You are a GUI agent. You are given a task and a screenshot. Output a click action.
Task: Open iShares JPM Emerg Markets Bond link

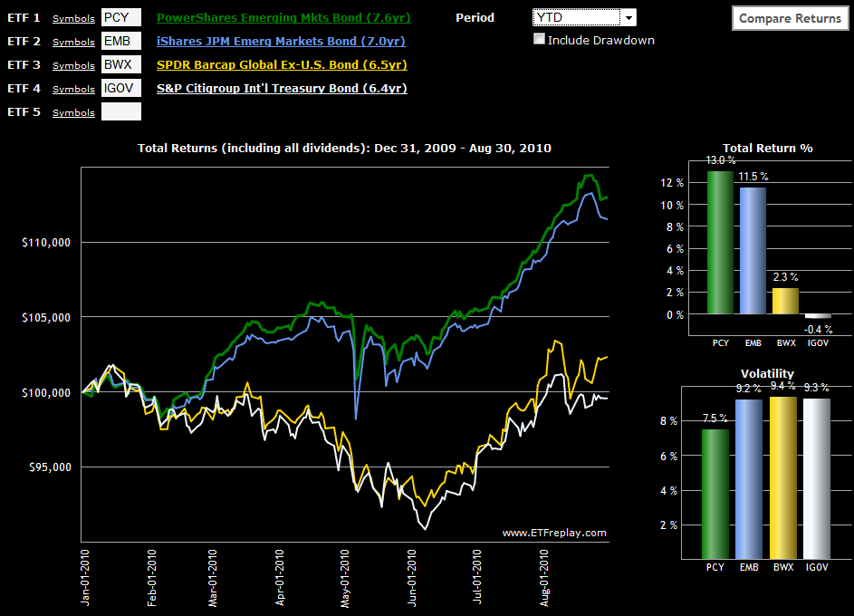[x=281, y=41]
